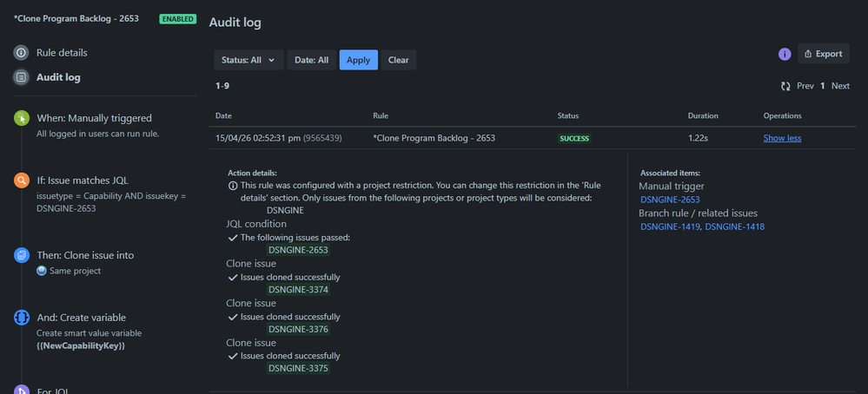Refresh the audit log with reload icon
Screen dimensions: 868x394
pyautogui.click(x=785, y=86)
